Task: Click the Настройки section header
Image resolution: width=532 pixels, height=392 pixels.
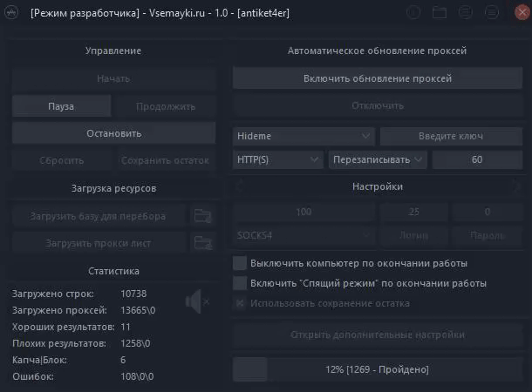Action: click(378, 186)
